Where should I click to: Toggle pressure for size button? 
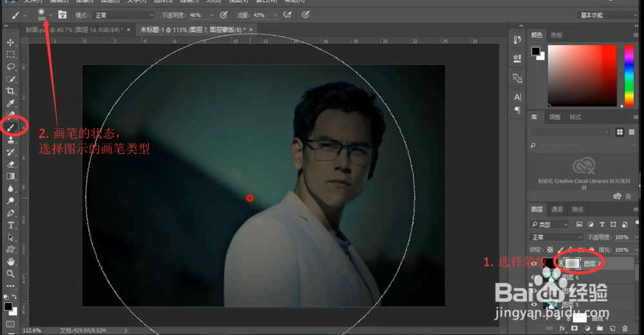(305, 15)
